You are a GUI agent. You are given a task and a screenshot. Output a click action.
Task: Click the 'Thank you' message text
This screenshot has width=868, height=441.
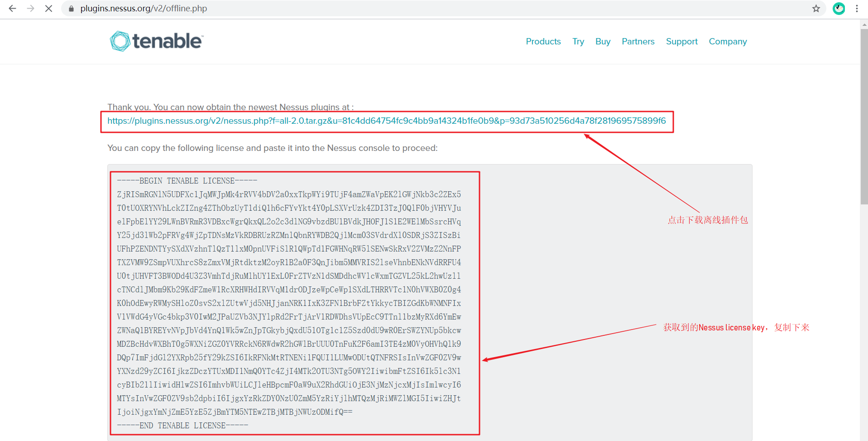tap(230, 107)
